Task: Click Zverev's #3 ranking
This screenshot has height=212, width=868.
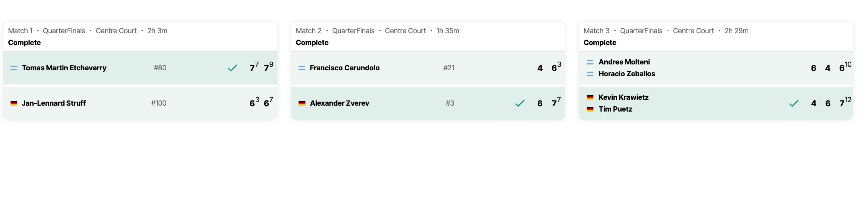Action: 450,103
